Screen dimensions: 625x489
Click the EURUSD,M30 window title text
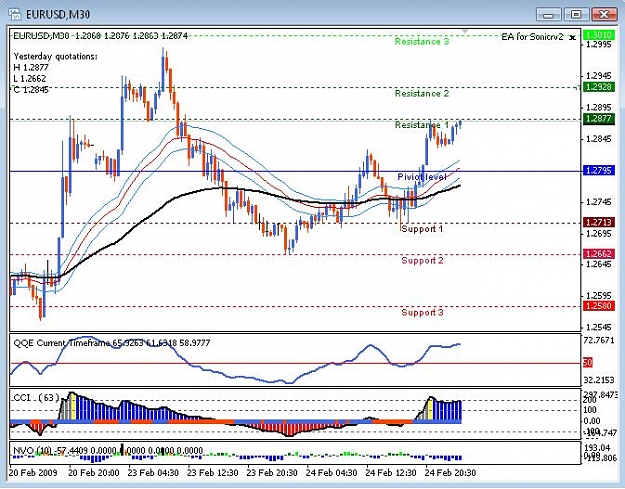(58, 15)
